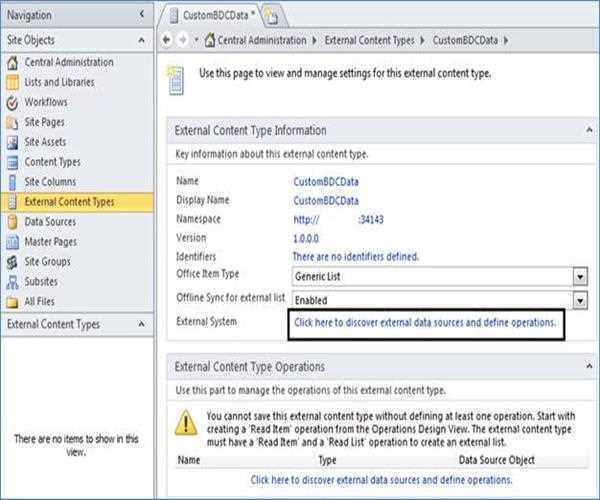
Task: Expand Offline Sync for external list dropdown
Action: click(579, 300)
